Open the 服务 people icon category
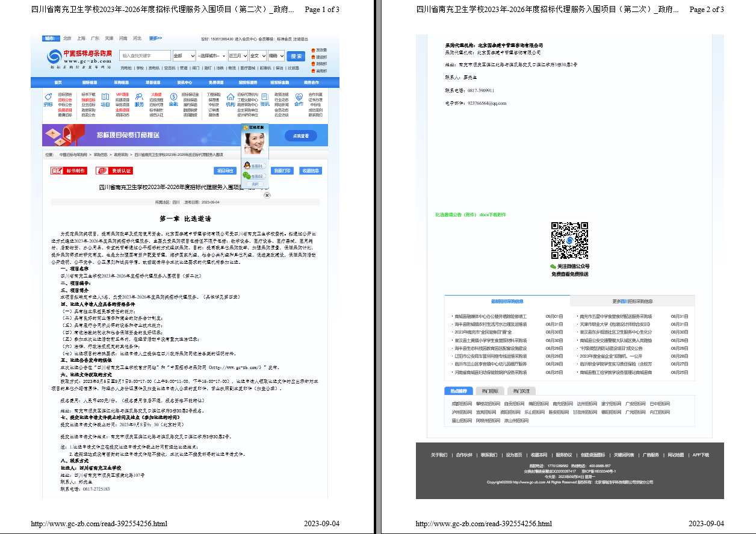 [139, 99]
